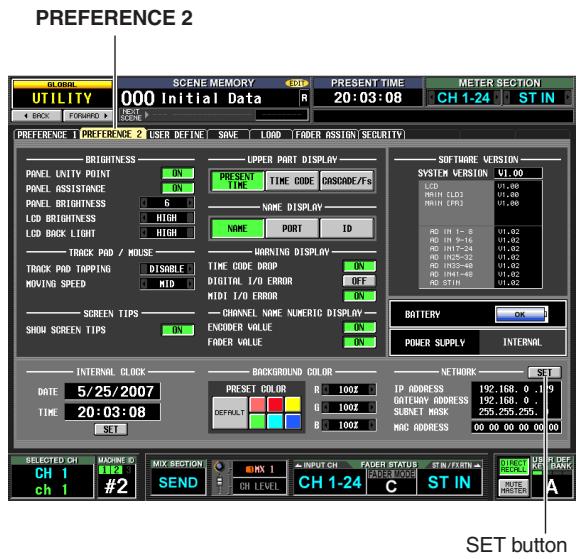Increase the B background value
Viewport: 579px width, 559px height.
pos(372,425)
